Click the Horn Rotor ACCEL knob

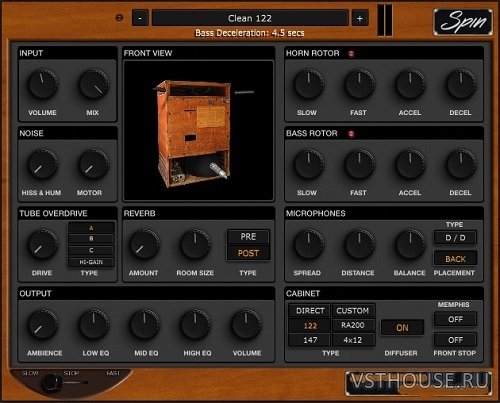coord(410,84)
